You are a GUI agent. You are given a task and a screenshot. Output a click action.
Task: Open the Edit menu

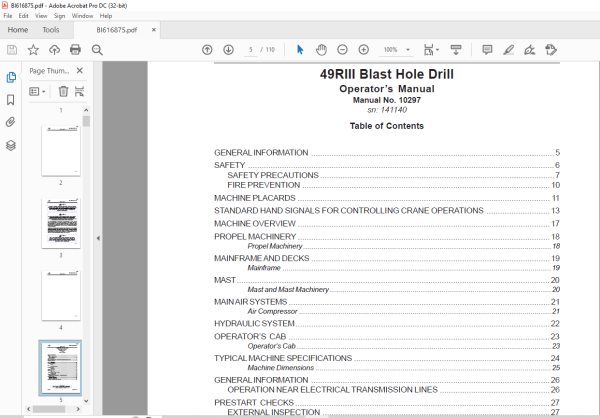point(23,16)
